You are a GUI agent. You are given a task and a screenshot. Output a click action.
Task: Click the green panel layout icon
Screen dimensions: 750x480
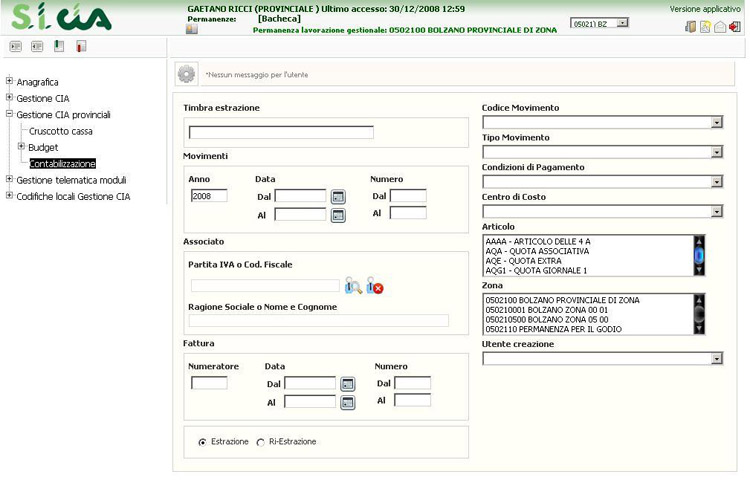pyautogui.click(x=59, y=46)
